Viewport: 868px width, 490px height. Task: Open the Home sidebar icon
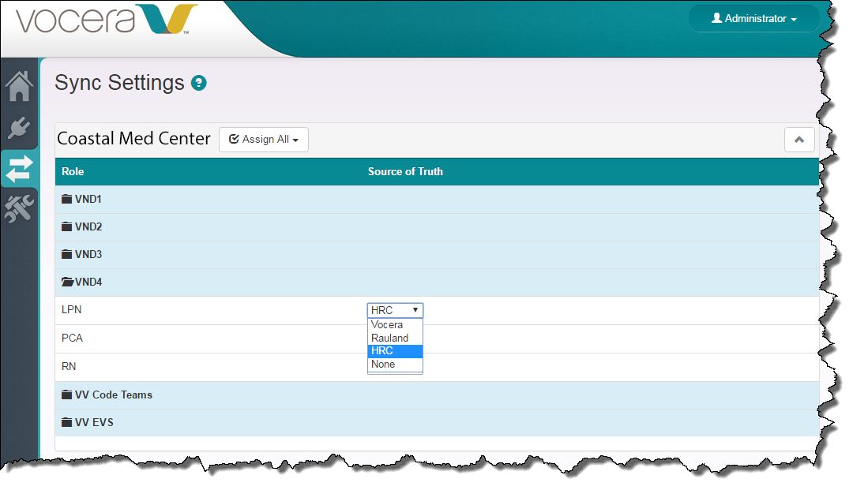20,86
